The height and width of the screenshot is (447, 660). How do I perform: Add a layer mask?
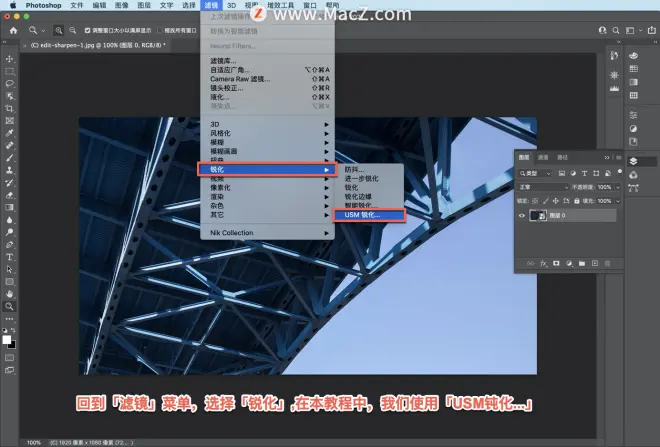[x=556, y=263]
